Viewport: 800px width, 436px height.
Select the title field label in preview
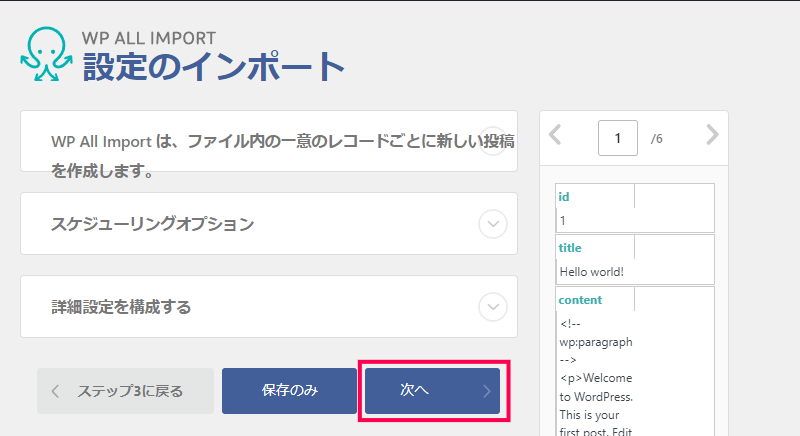(x=570, y=248)
